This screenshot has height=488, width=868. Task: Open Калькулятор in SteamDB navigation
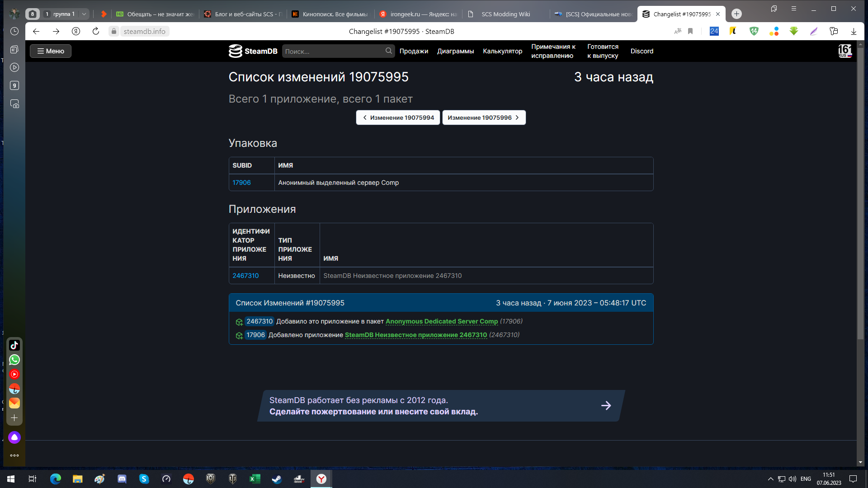coord(502,51)
